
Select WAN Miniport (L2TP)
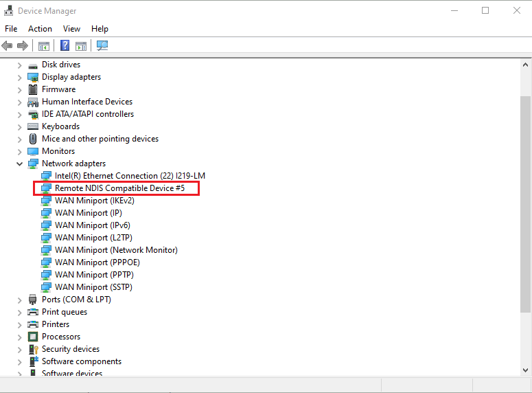pos(93,238)
